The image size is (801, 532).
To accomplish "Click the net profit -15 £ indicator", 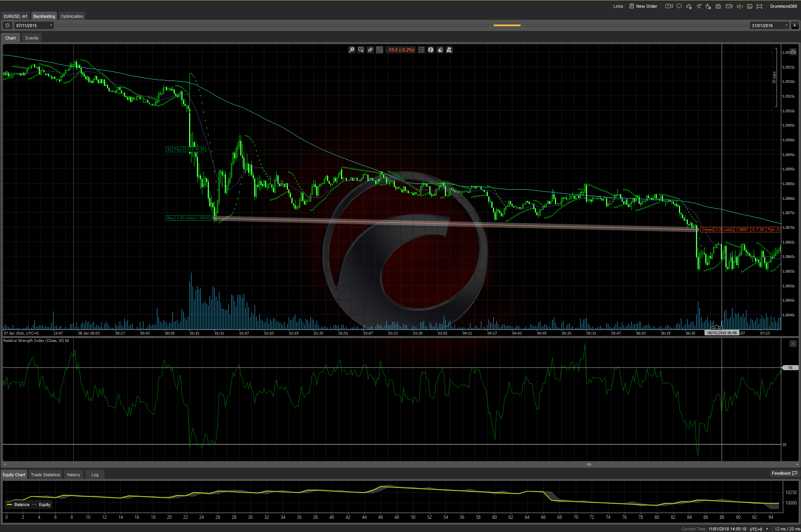I will (401, 50).
